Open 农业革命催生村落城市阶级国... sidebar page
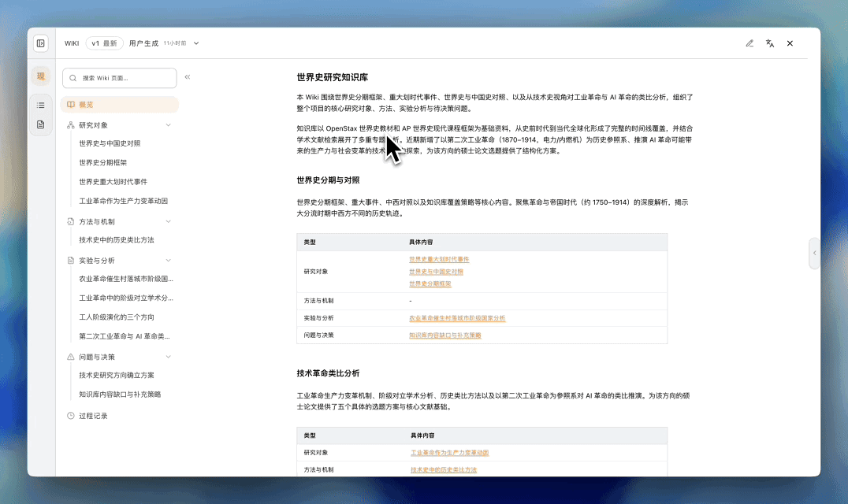The width and height of the screenshot is (848, 504). click(126, 280)
